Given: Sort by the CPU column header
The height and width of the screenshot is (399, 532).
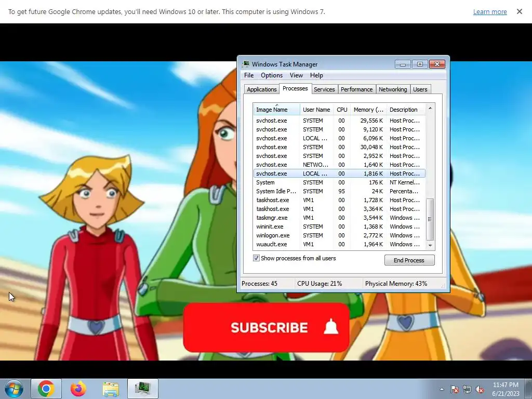Looking at the screenshot, I should (x=342, y=110).
